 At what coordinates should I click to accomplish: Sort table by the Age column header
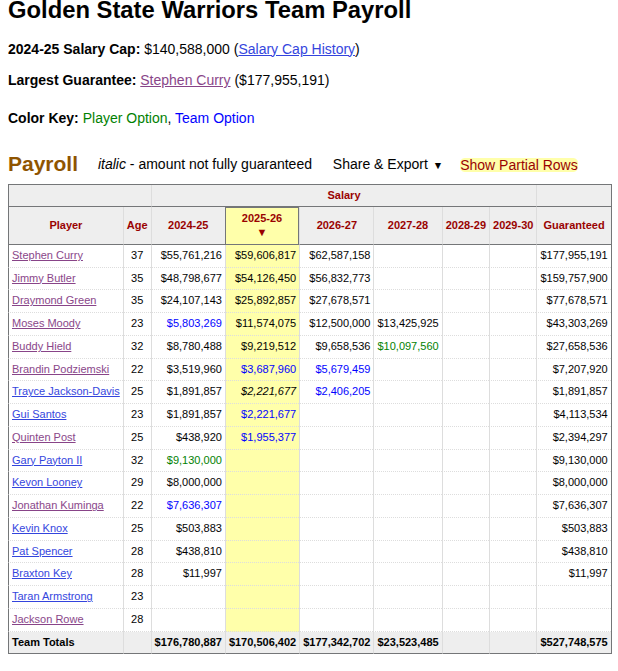[137, 225]
